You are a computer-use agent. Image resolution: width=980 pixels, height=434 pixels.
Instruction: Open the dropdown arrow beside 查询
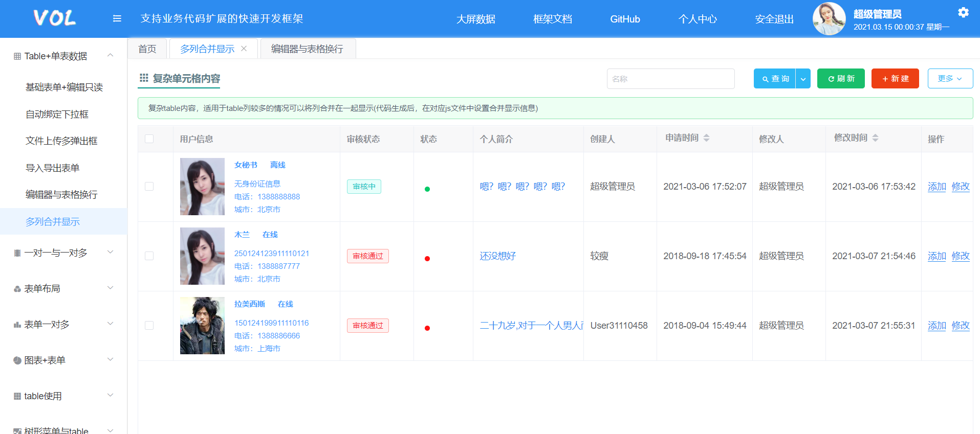[803, 79]
